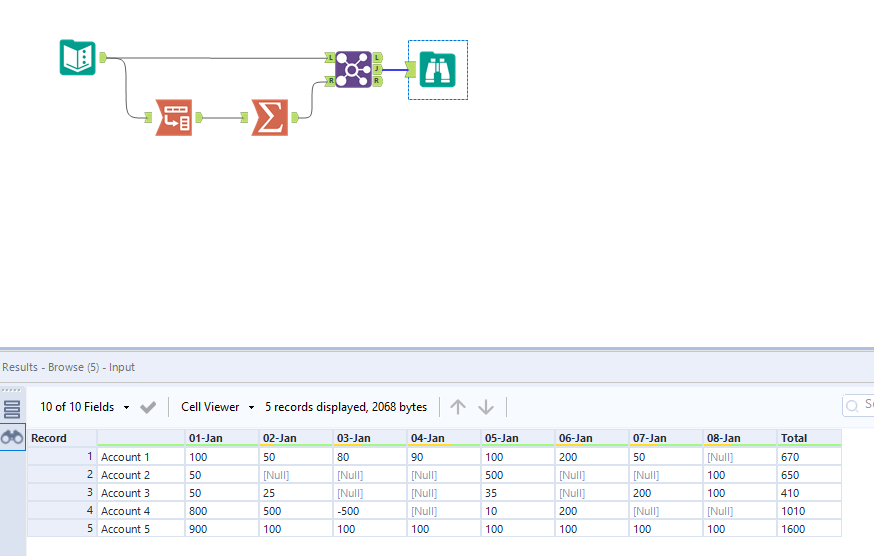Viewport: 874px width, 556px height.
Task: Select the 900 cell in Account 5 row
Action: pyautogui.click(x=222, y=528)
